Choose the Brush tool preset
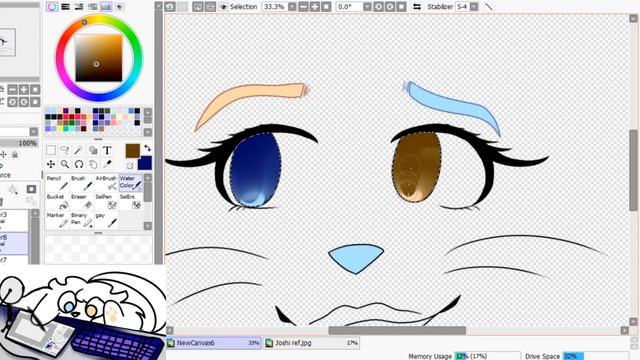The image size is (640, 360). [x=82, y=183]
